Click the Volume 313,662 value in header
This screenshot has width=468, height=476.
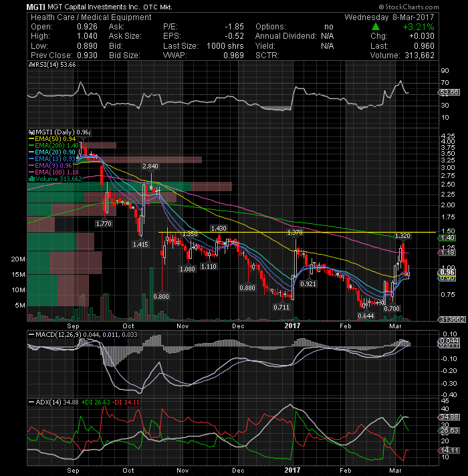[x=419, y=55]
